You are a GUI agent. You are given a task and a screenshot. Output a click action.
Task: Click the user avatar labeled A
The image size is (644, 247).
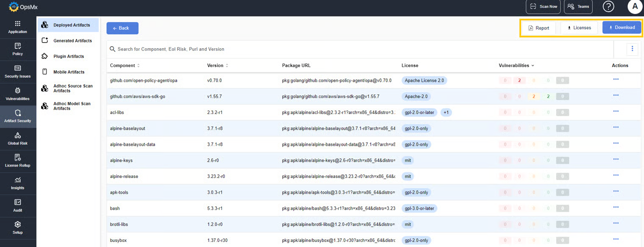tap(635, 7)
